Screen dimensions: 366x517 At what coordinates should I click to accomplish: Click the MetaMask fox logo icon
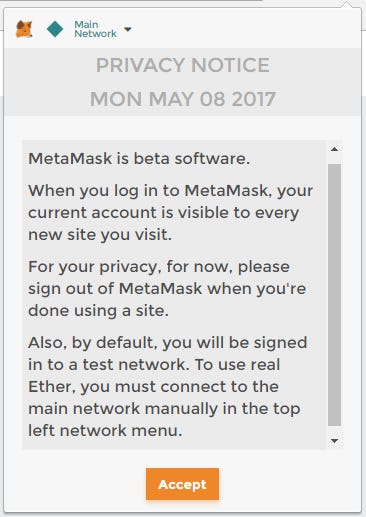pos(24,29)
